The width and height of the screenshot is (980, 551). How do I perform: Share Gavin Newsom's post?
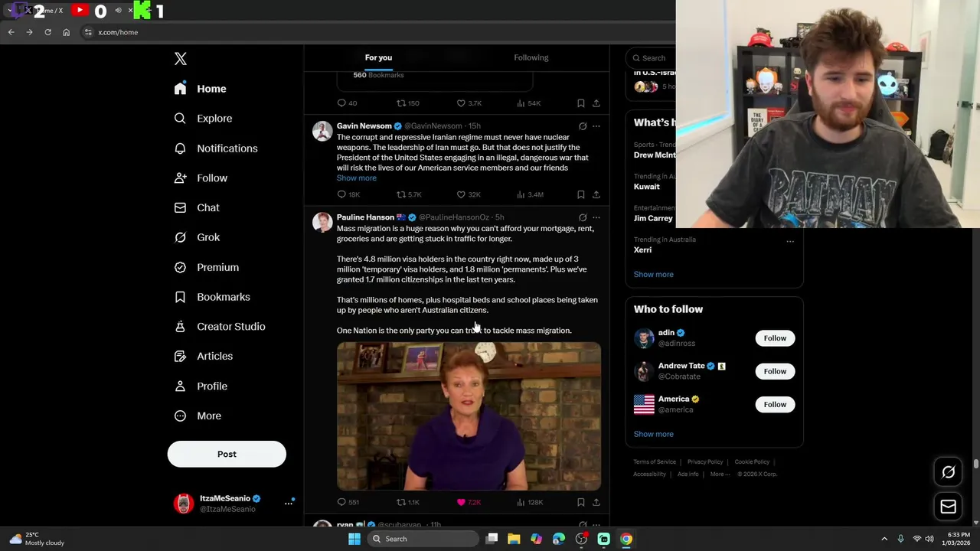(x=596, y=194)
